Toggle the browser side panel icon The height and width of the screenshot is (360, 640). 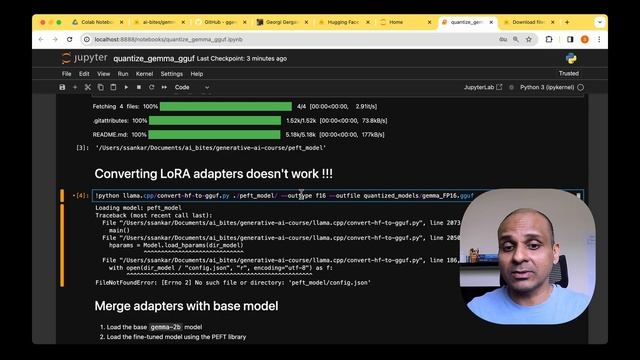570,40
